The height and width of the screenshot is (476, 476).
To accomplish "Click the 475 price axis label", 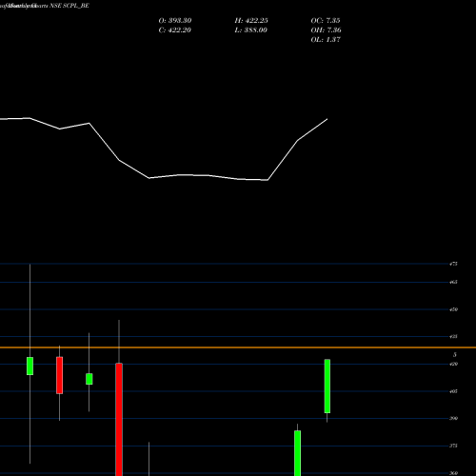I will click(x=453, y=264).
